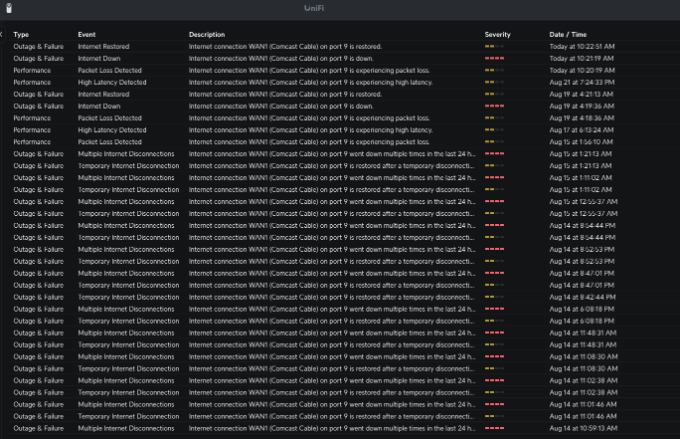Image resolution: width=680 pixels, height=439 pixels.
Task: Open Temporary Internet Disconnection at Aug 14 11:08:30 AM
Action: tap(128, 369)
